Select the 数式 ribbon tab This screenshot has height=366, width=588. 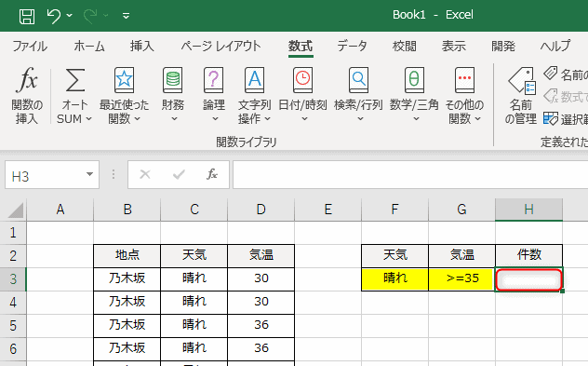pyautogui.click(x=301, y=47)
